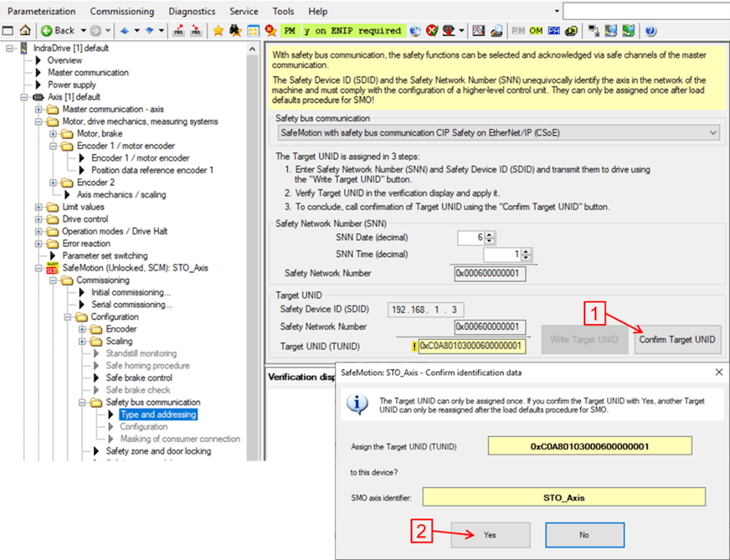Click the binoculars search favorites icon

[235, 31]
